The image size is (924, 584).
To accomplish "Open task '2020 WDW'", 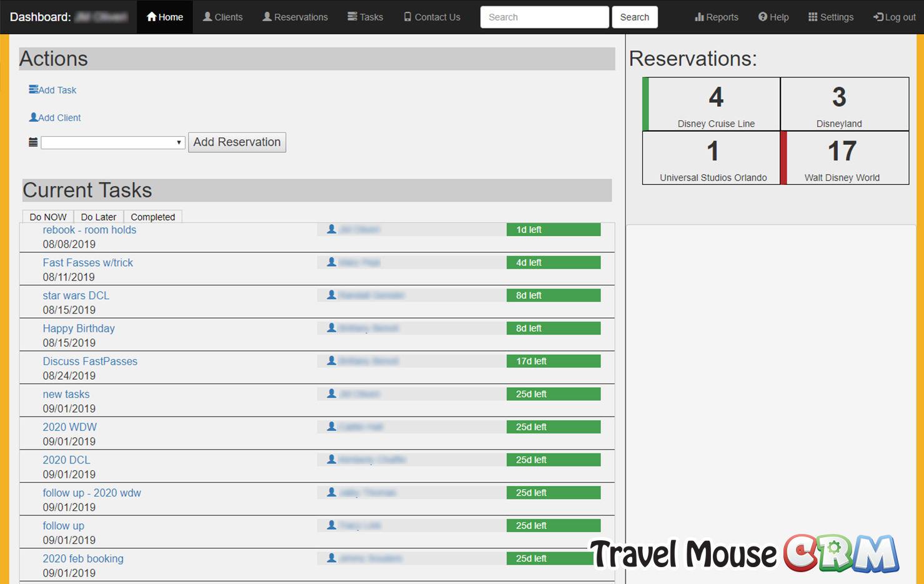I will coord(69,427).
